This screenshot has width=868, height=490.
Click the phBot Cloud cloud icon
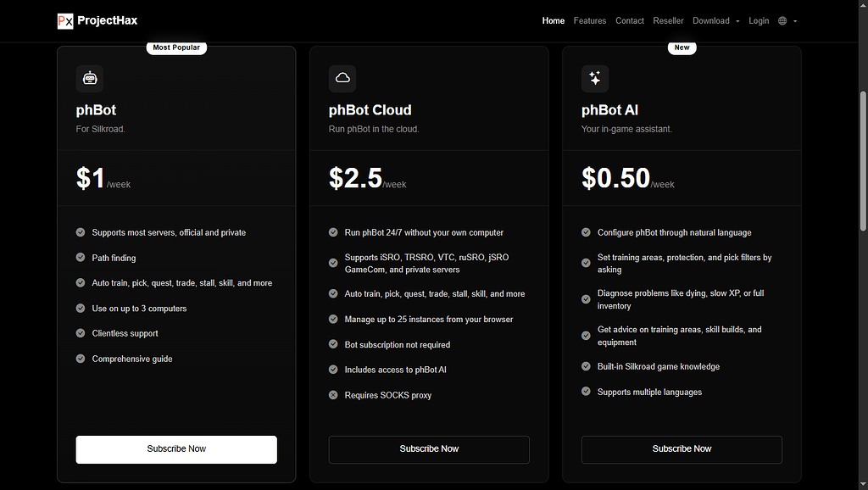click(342, 79)
